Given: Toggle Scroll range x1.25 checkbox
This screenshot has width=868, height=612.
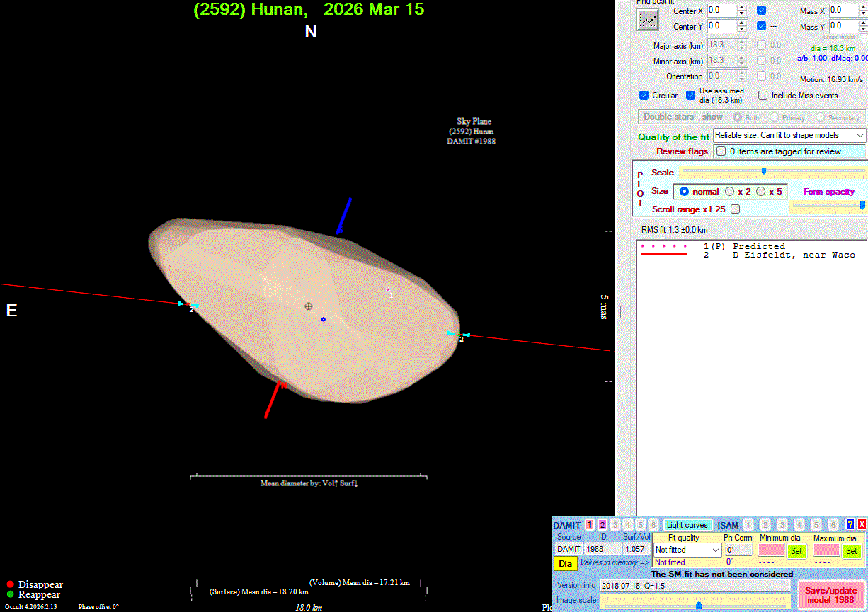Looking at the screenshot, I should pyautogui.click(x=735, y=209).
